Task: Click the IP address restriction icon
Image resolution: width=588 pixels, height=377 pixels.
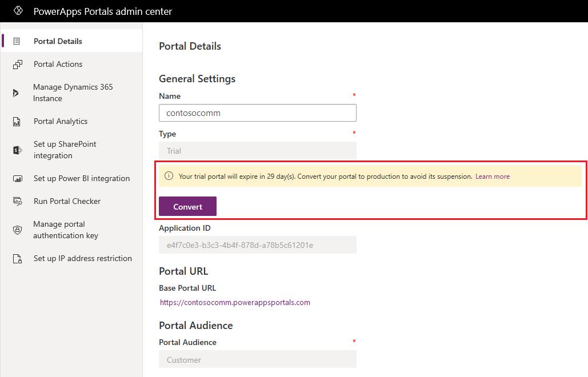Action: click(17, 259)
